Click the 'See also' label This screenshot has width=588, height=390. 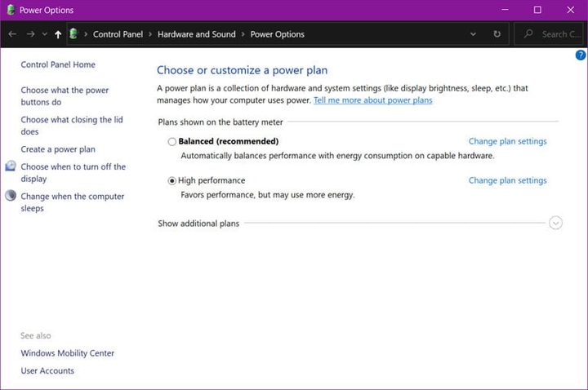click(x=36, y=335)
